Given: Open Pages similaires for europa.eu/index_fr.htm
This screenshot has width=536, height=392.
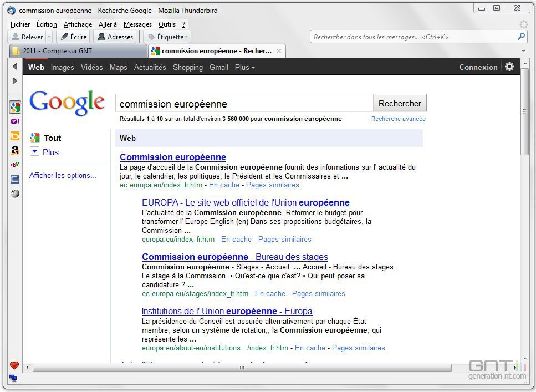Looking at the screenshot, I should click(285, 240).
